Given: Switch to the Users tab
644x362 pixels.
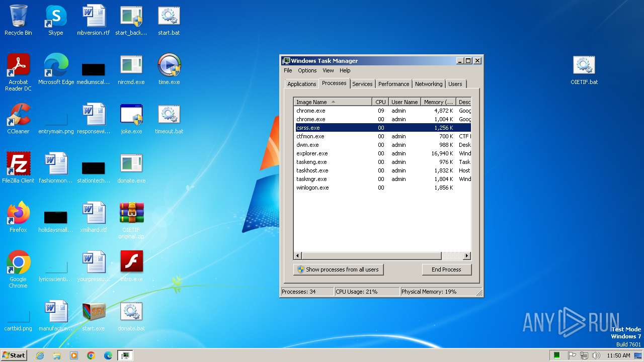Looking at the screenshot, I should point(455,84).
